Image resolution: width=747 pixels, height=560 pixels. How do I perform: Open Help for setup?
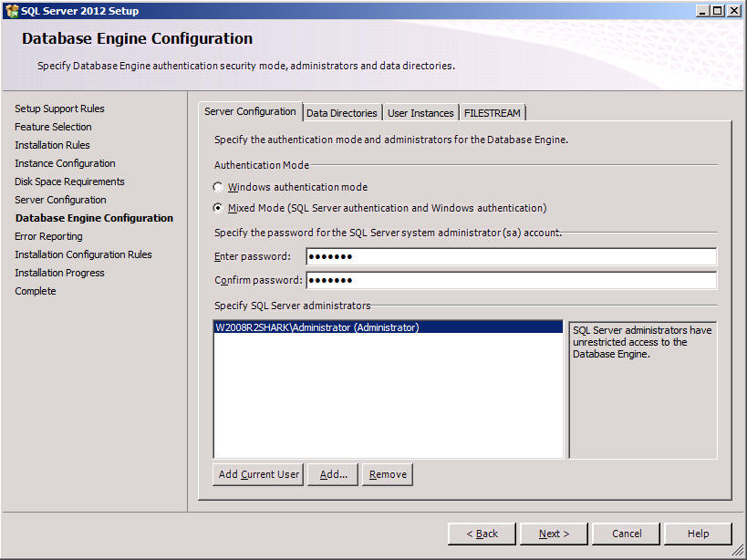[698, 534]
